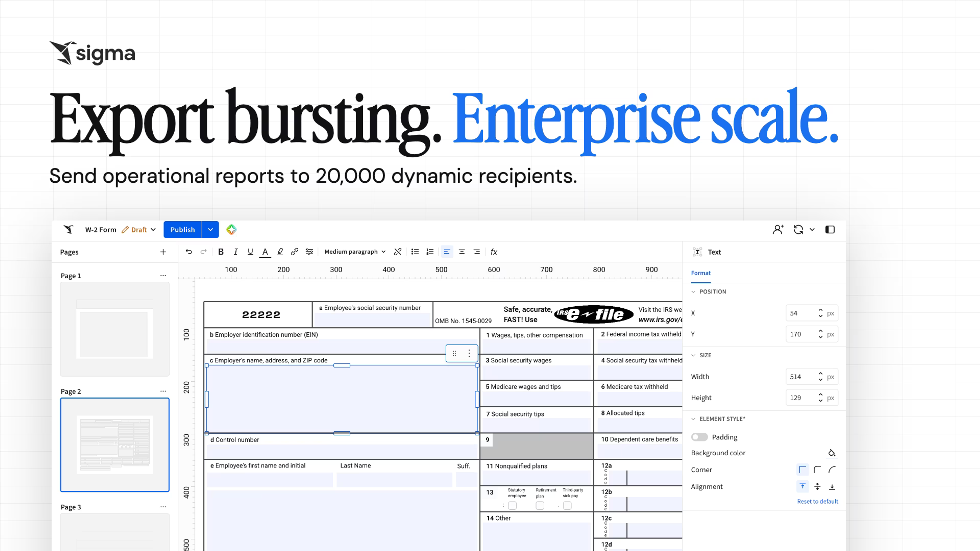Viewport: 980px width, 551px height.
Task: Apply numbered list
Action: point(430,252)
